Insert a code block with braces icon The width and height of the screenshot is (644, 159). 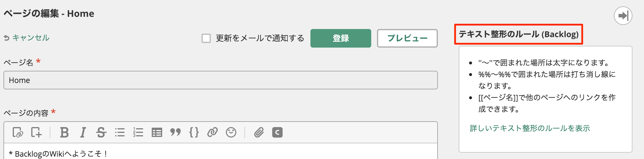click(194, 133)
